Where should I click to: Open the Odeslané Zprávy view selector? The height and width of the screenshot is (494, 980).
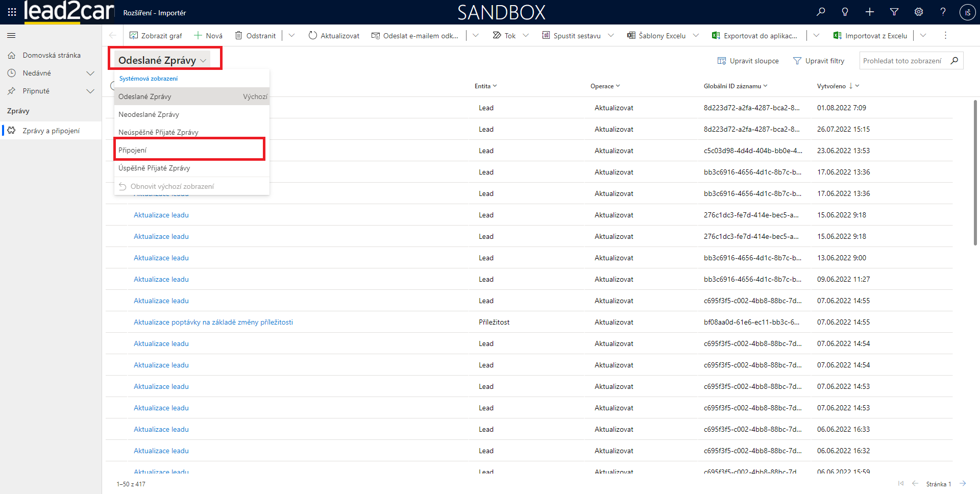(x=162, y=60)
